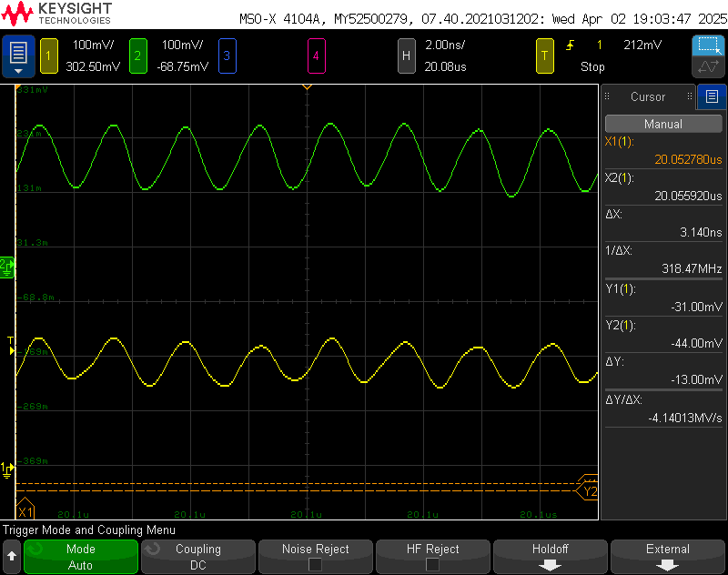Viewport: 728px width, 575px height.
Task: Click the 212mV trigger level value
Action: (642, 45)
